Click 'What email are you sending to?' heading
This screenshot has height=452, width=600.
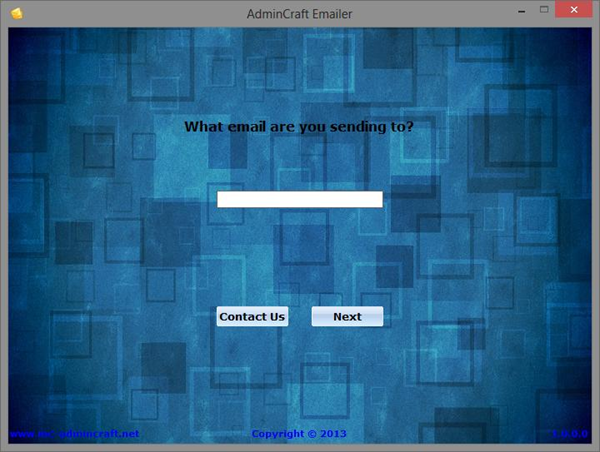pyautogui.click(x=299, y=127)
